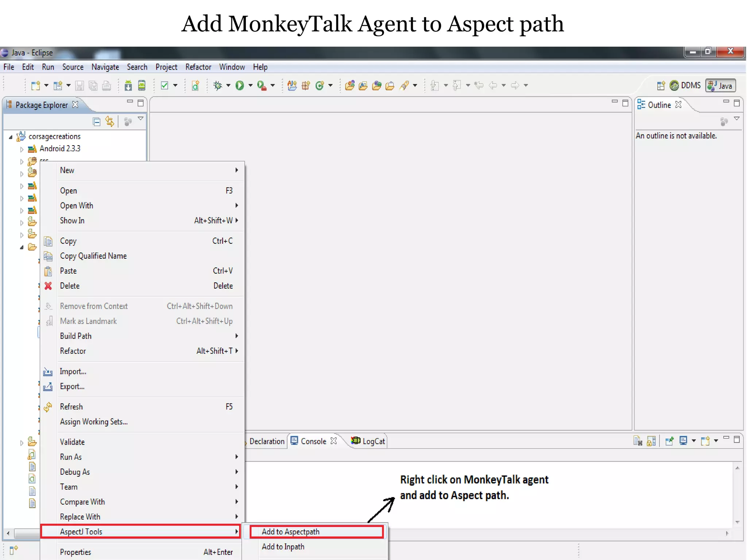Click the Debug bug icon

218,86
